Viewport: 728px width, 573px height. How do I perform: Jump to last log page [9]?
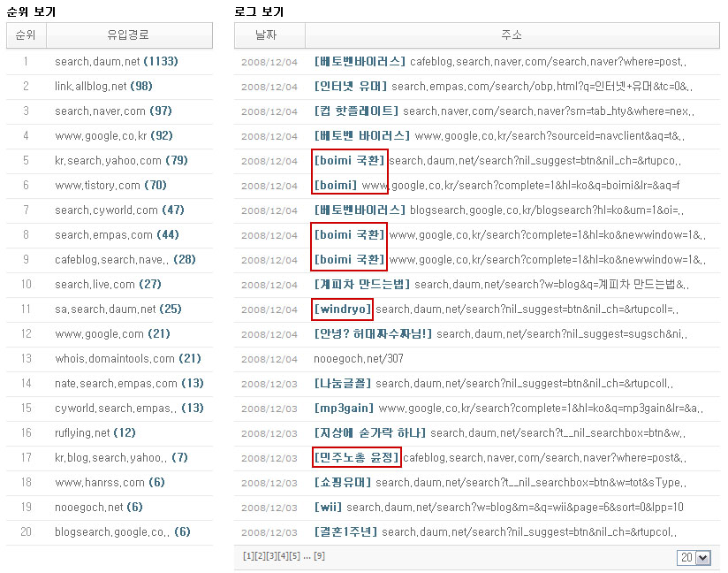click(320, 556)
